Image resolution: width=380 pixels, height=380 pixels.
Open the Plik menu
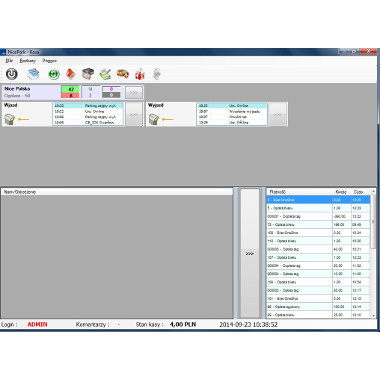pyautogui.click(x=9, y=61)
